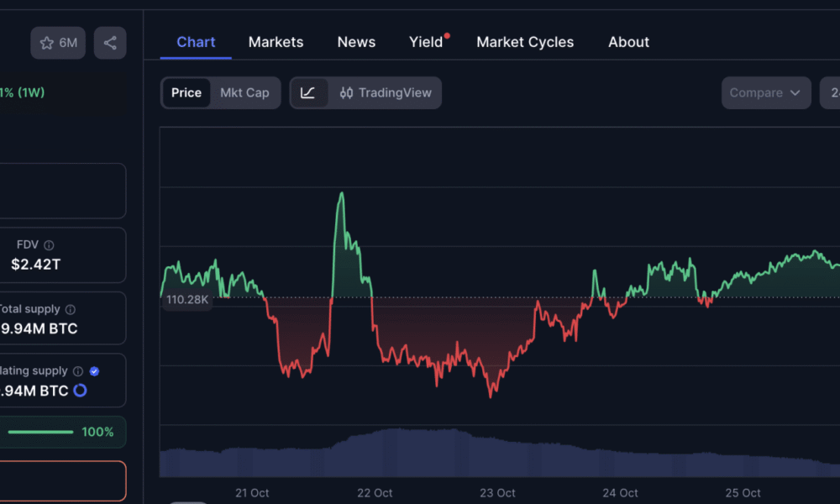This screenshot has height=504, width=840.
Task: Expand the Compare dropdown
Action: coord(765,93)
